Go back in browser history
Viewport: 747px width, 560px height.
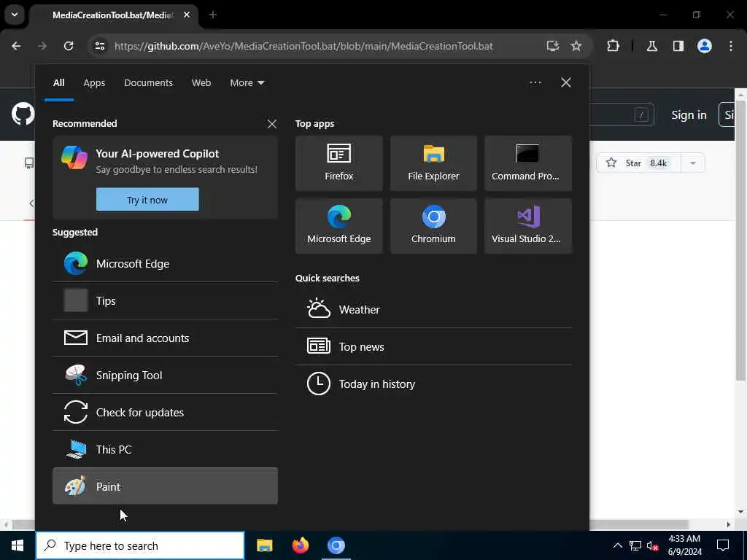[16, 46]
